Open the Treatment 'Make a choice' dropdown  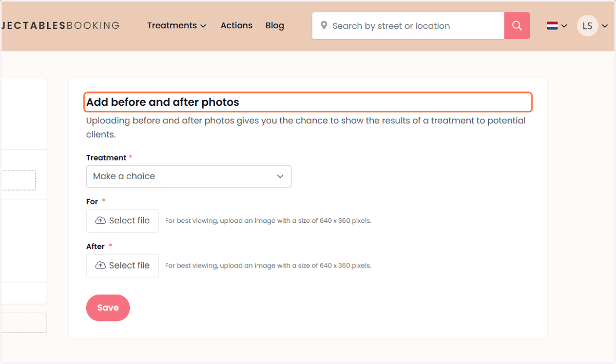[x=188, y=176]
